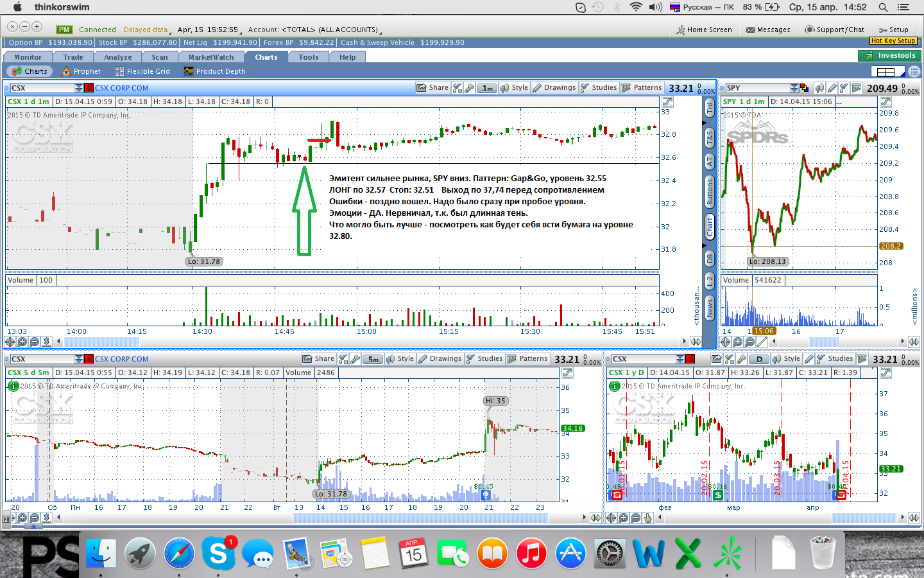The image size is (924, 578).
Task: Expand CSX symbol dropdown in top chart
Action: pyautogui.click(x=79, y=88)
